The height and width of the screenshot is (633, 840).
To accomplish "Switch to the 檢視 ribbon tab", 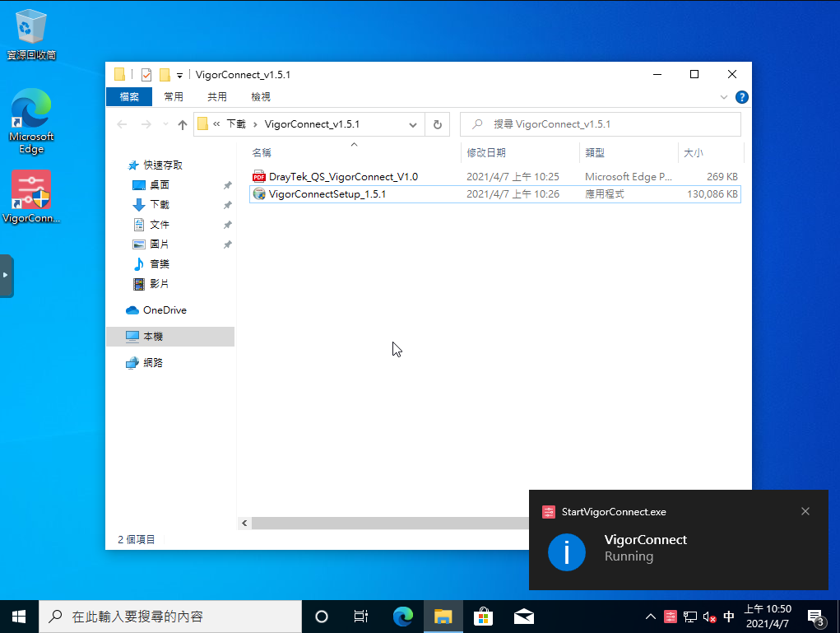I will click(x=261, y=97).
